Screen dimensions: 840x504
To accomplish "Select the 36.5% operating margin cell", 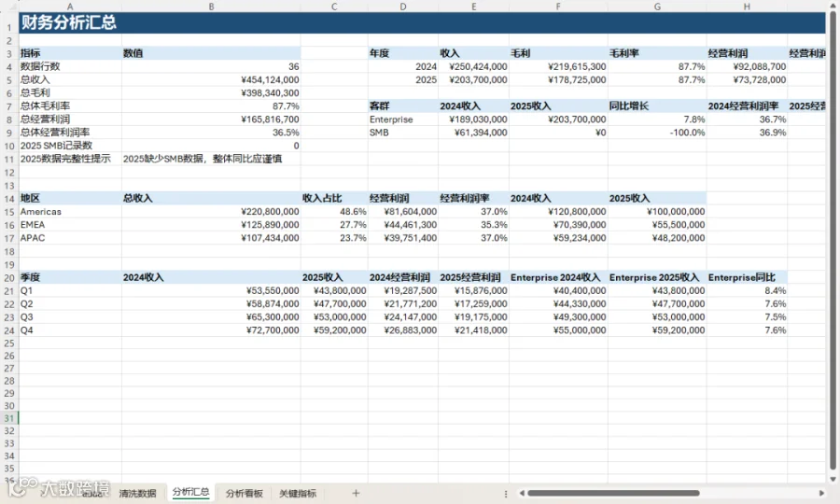I will pyautogui.click(x=211, y=133).
